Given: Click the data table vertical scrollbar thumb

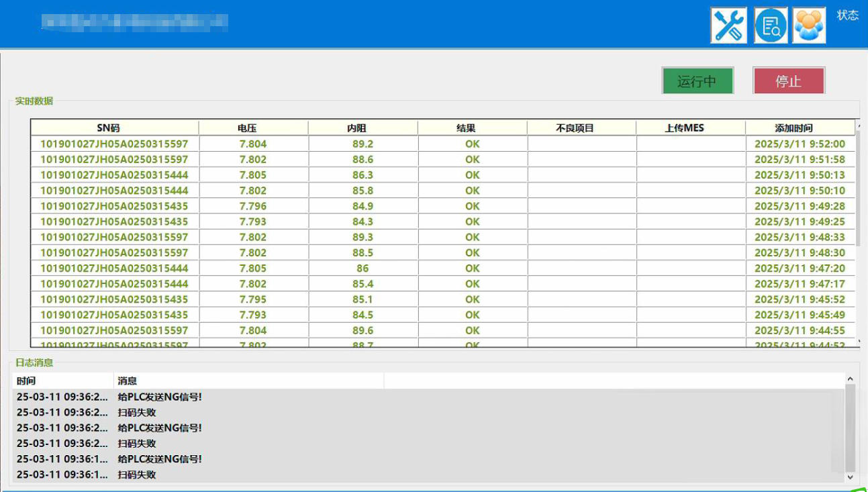Looking at the screenshot, I should tap(859, 188).
